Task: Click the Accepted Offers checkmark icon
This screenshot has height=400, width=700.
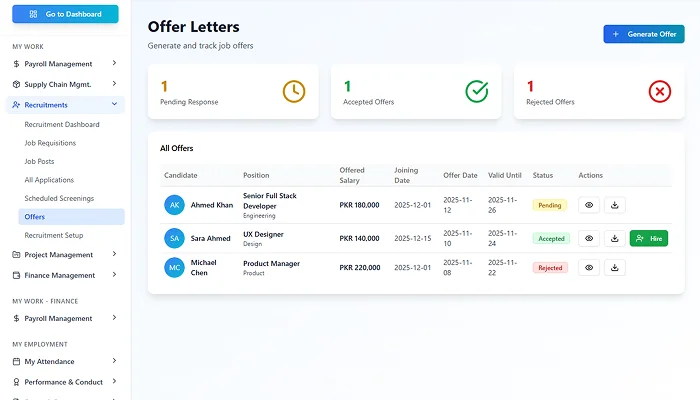Action: pos(477,91)
